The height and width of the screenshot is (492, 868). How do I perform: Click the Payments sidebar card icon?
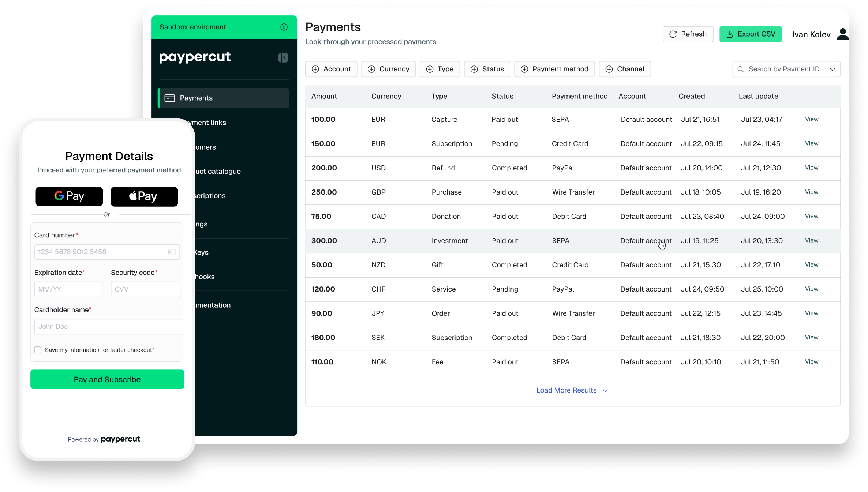coord(169,98)
